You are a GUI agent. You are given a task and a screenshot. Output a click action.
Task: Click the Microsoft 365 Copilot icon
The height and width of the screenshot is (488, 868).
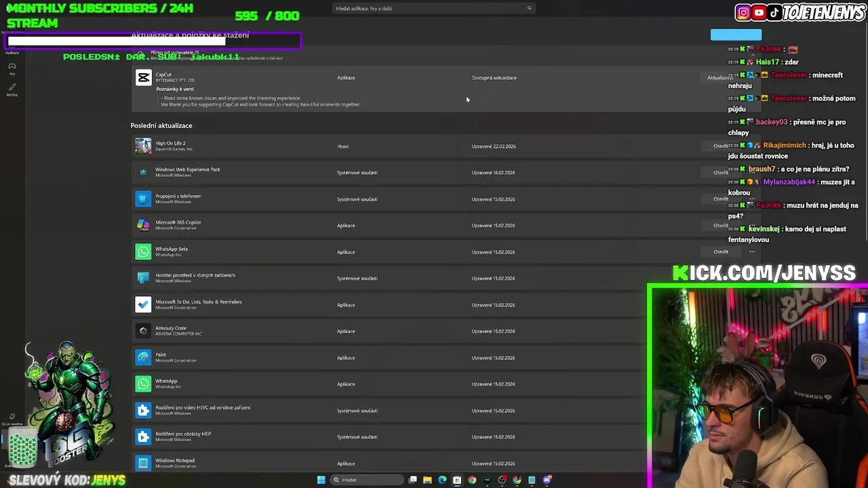[143, 225]
